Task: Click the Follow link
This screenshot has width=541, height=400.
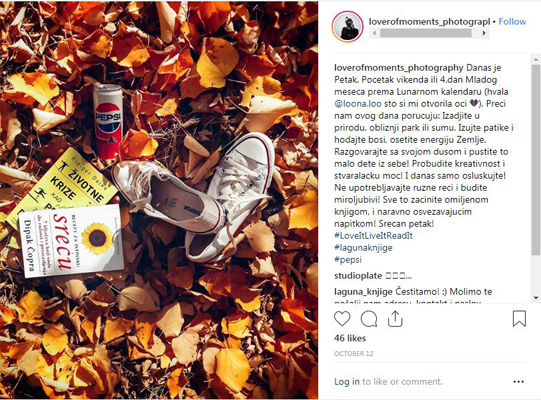Action: click(x=512, y=22)
